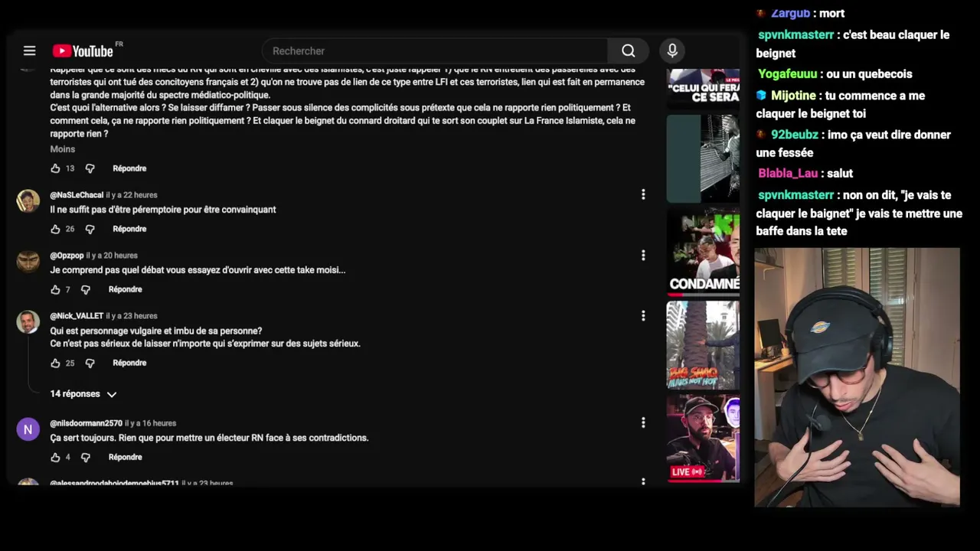Open options menu for @nilsdoormann2570's comment
Viewport: 980px width, 551px height.
pos(643,422)
